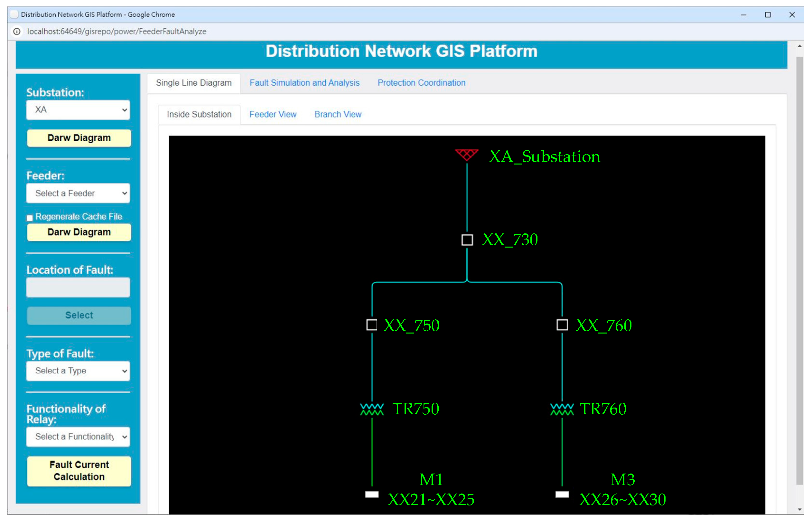Open Protection Coordination tab
The image size is (812, 527).
click(421, 83)
